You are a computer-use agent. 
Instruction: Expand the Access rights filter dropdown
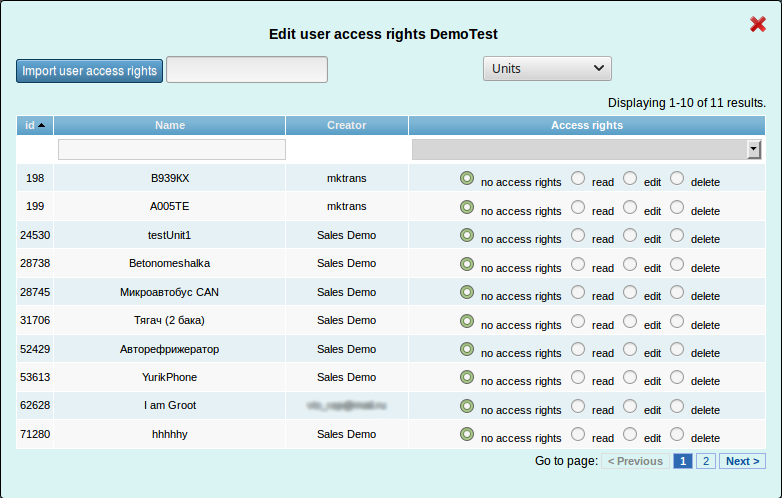click(x=754, y=149)
